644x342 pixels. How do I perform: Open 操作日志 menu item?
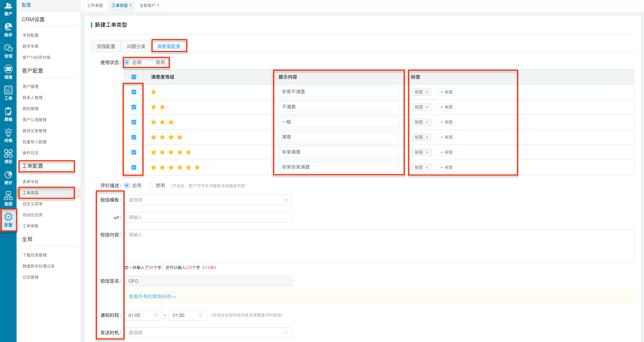pos(31,153)
